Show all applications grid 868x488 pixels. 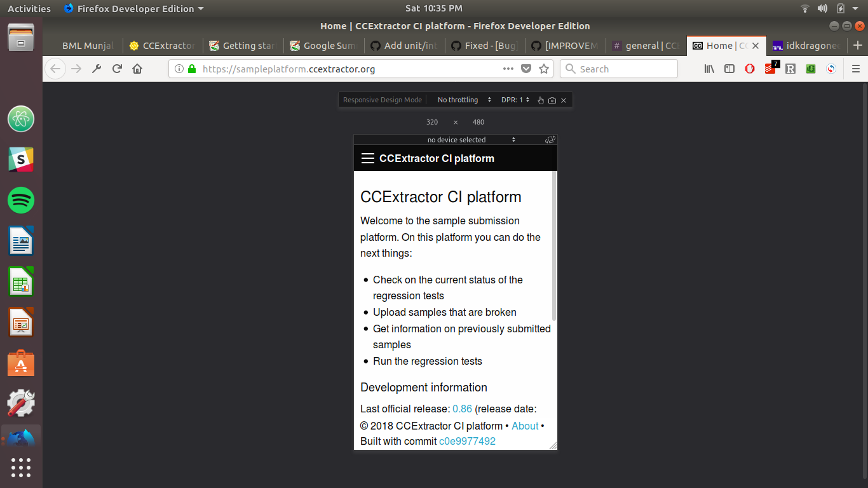click(x=21, y=467)
